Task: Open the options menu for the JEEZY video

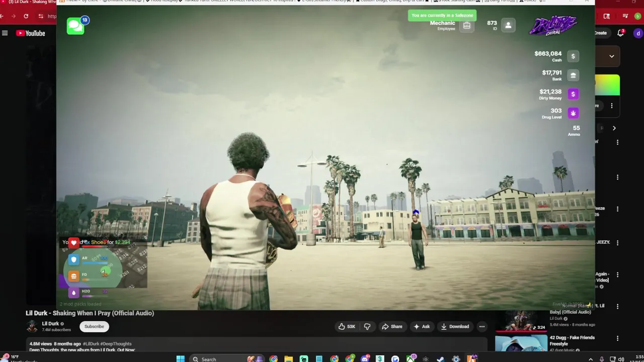Action: tap(617, 243)
